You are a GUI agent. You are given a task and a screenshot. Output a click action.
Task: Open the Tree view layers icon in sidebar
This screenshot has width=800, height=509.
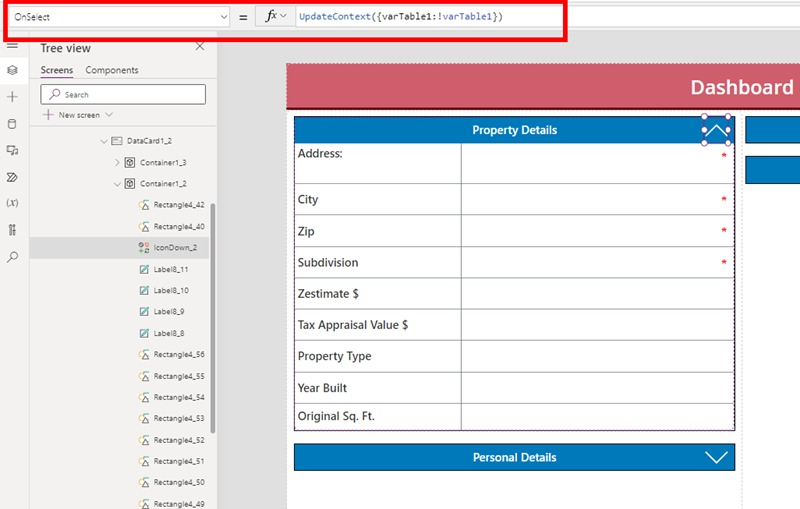tap(13, 70)
